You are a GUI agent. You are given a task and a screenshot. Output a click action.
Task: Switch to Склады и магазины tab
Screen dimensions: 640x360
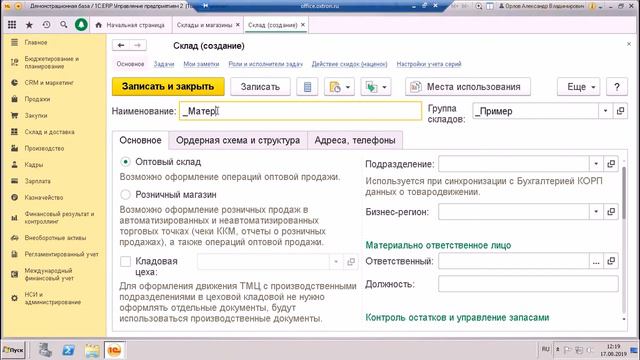[x=204, y=25]
